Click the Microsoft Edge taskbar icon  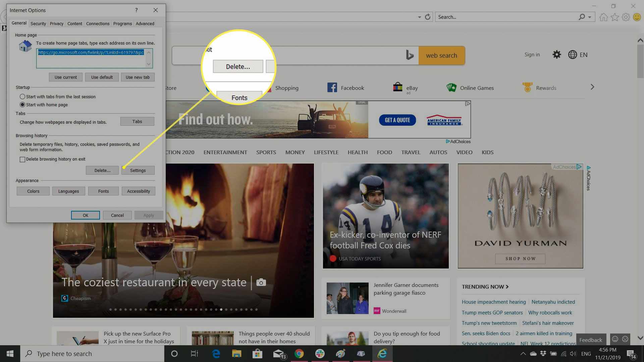216,353
